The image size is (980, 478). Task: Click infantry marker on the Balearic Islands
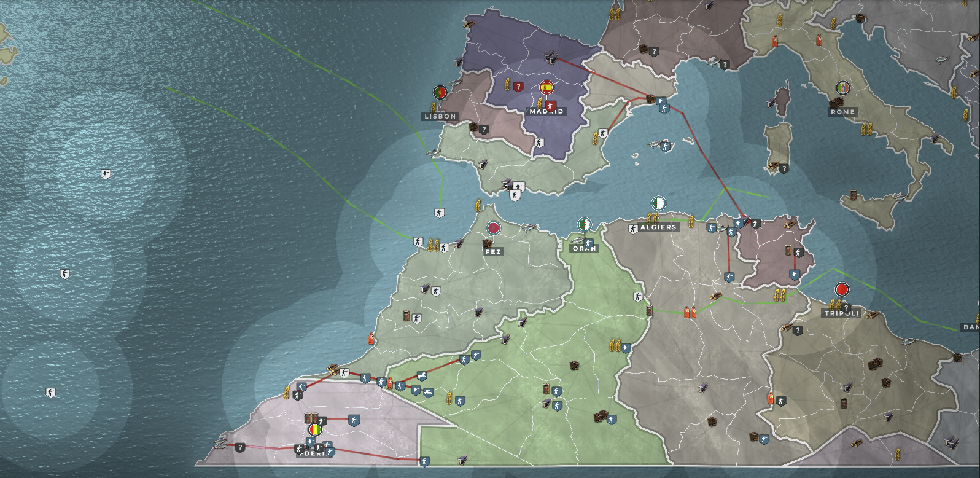pos(665,146)
